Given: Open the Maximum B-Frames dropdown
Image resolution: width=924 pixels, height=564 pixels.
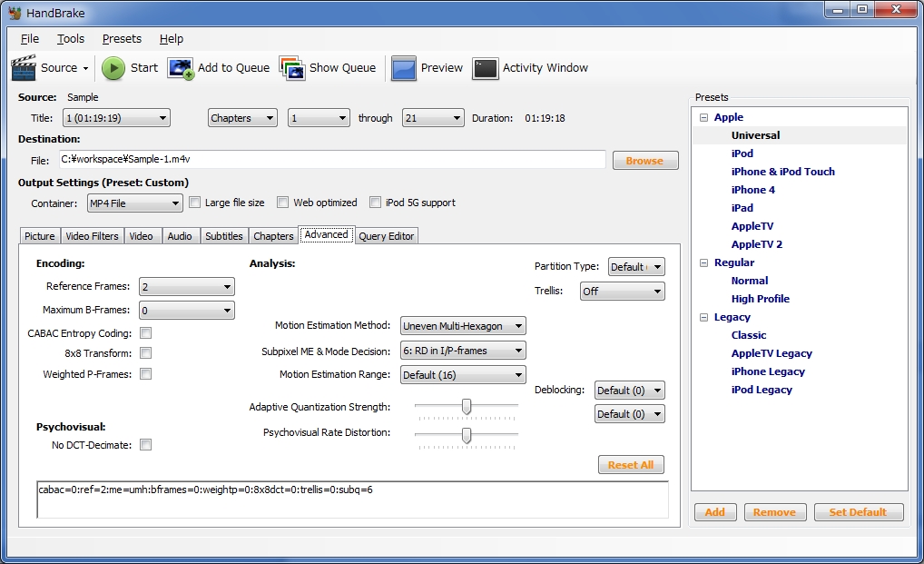Looking at the screenshot, I should (x=187, y=311).
